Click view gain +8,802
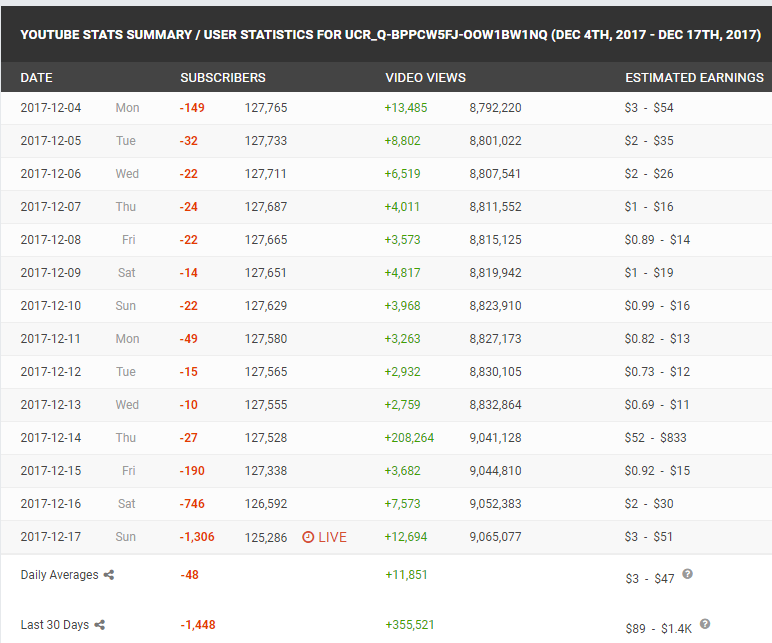This screenshot has width=772, height=643. 402,141
